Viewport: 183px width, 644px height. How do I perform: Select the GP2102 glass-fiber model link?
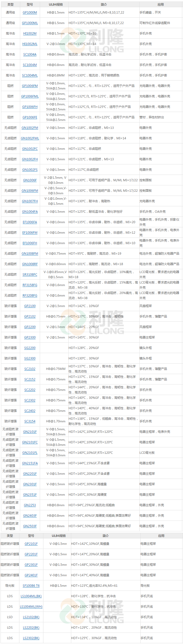[30, 317]
